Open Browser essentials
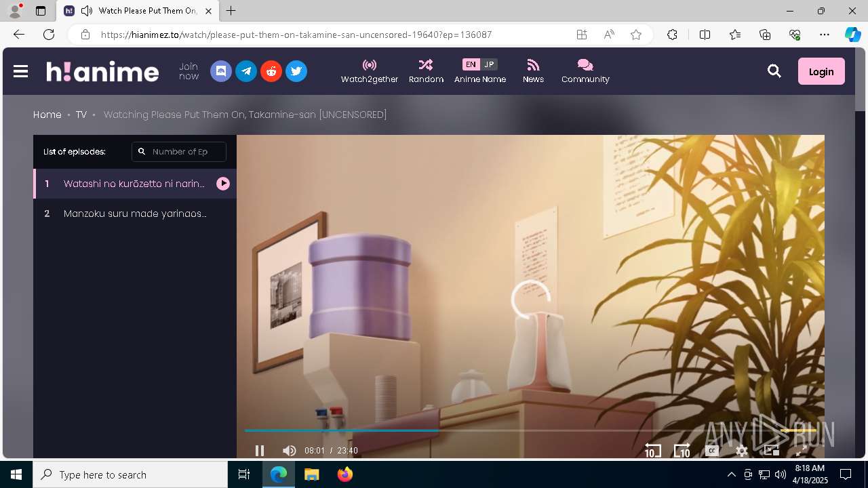Viewport: 868px width, 488px height. (x=795, y=35)
